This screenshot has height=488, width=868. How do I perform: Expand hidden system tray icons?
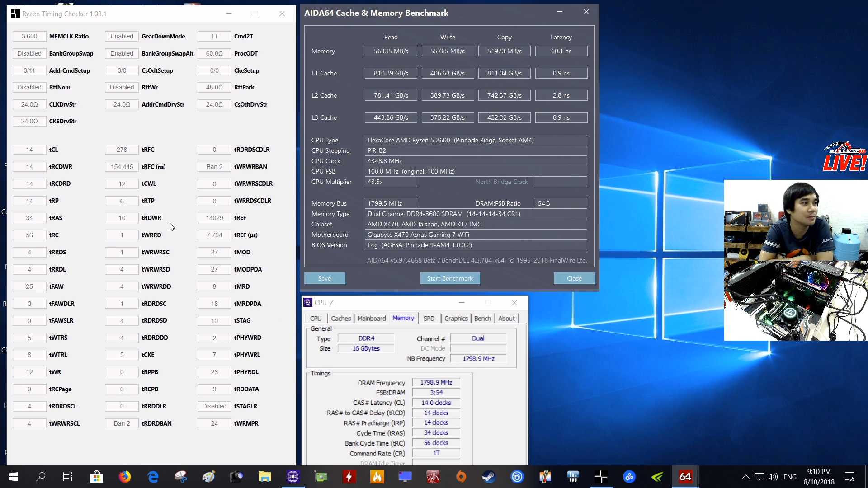point(745,477)
